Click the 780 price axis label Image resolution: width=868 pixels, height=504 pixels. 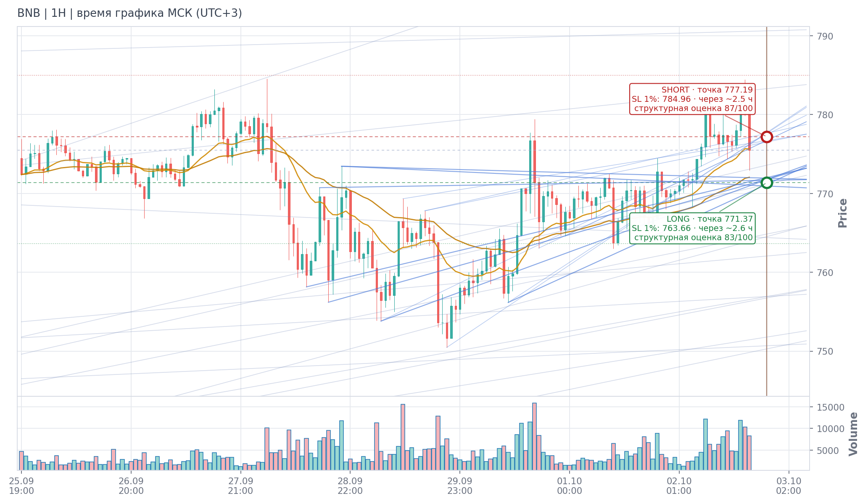point(825,115)
